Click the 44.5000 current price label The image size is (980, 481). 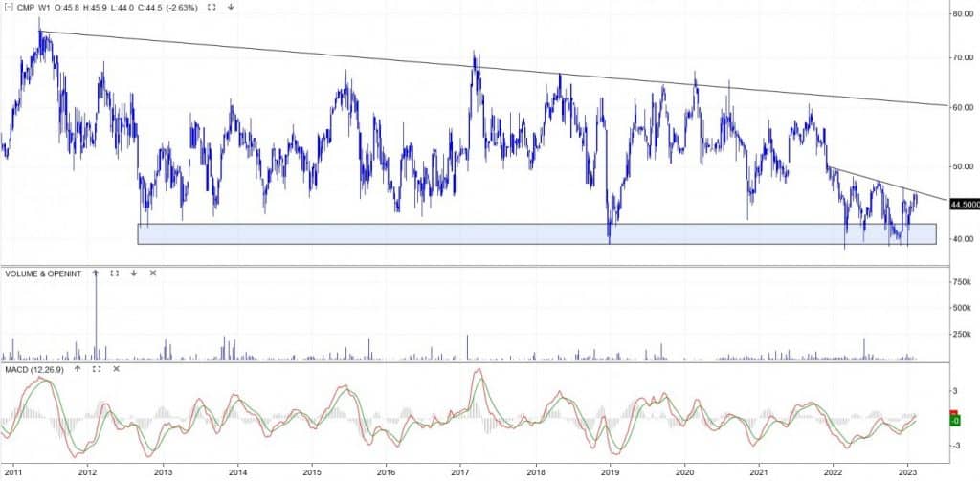tap(963, 203)
